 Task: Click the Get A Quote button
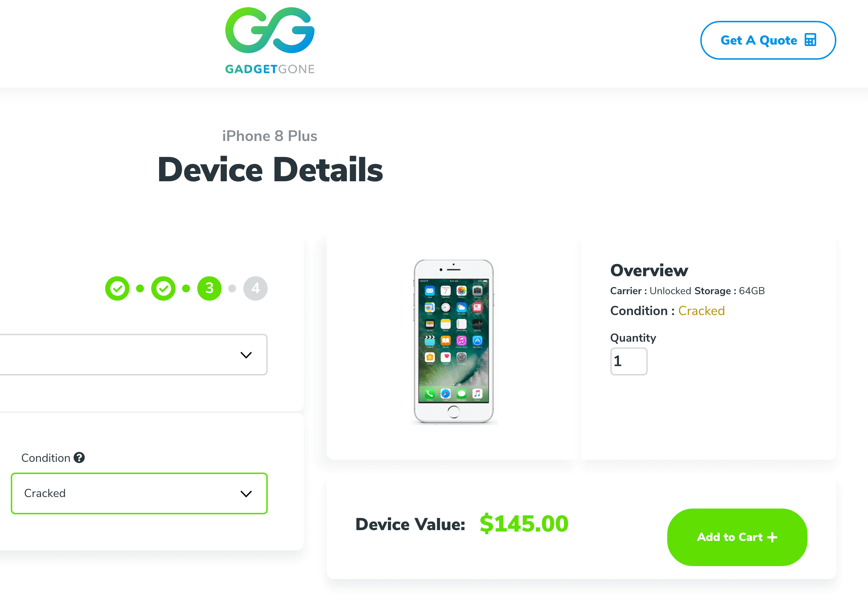(x=768, y=40)
